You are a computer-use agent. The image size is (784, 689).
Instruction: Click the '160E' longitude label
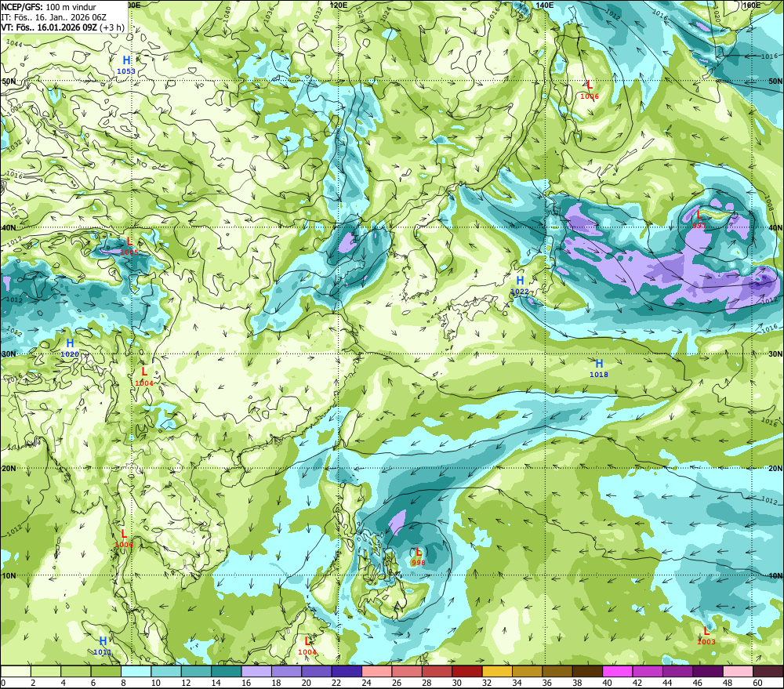coord(752,5)
